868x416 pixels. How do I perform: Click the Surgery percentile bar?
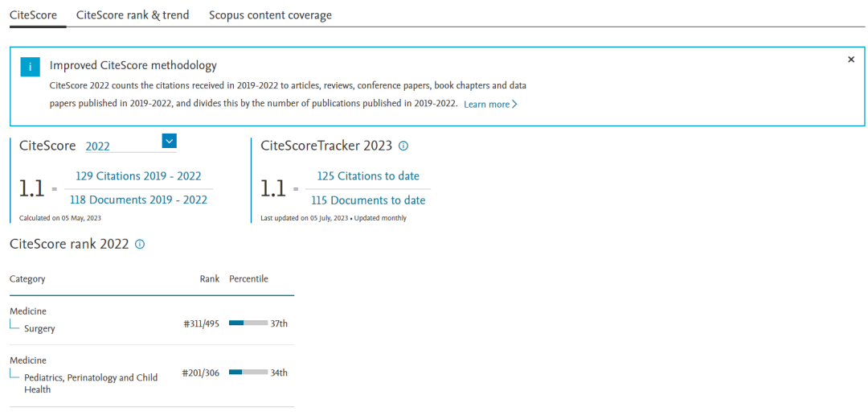pos(248,323)
